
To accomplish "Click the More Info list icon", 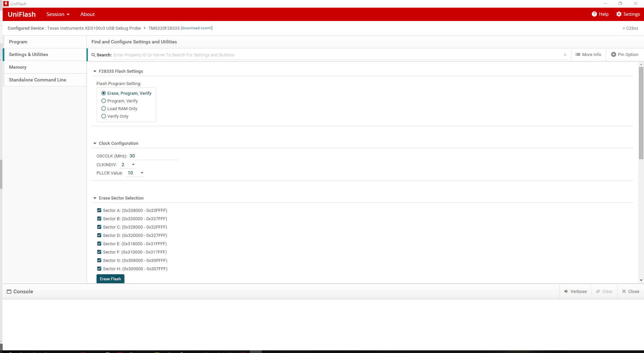I will click(x=578, y=54).
